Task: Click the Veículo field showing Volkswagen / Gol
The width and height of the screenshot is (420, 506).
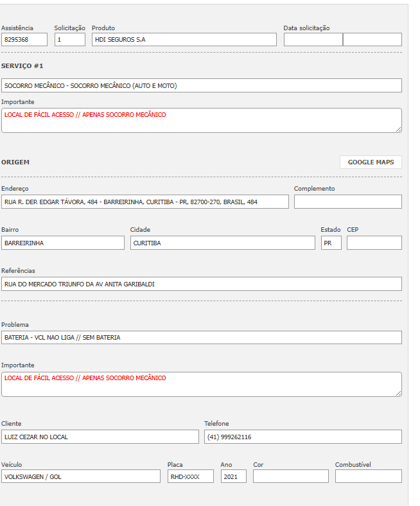Action: pyautogui.click(x=81, y=476)
